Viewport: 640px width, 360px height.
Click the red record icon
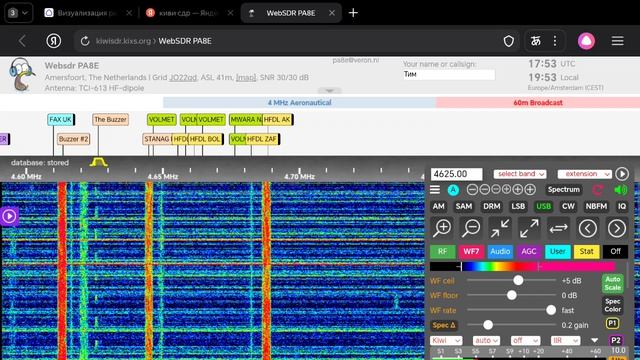(598, 190)
